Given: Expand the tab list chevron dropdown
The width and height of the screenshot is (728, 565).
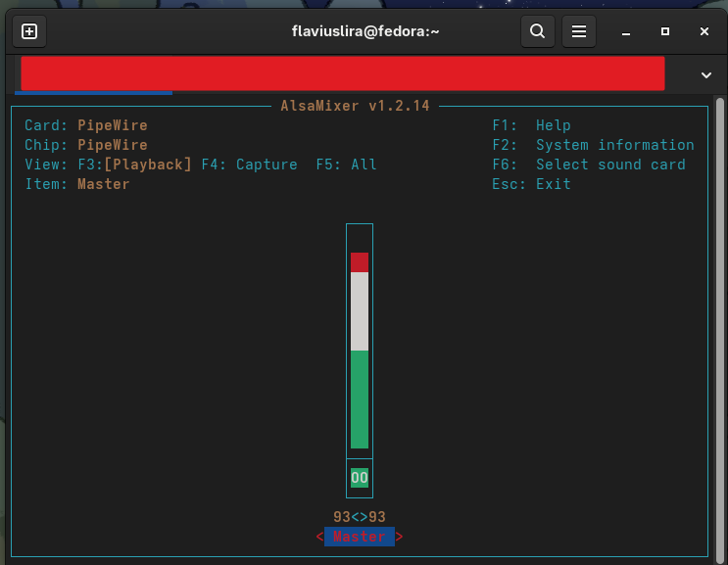Looking at the screenshot, I should [x=705, y=74].
